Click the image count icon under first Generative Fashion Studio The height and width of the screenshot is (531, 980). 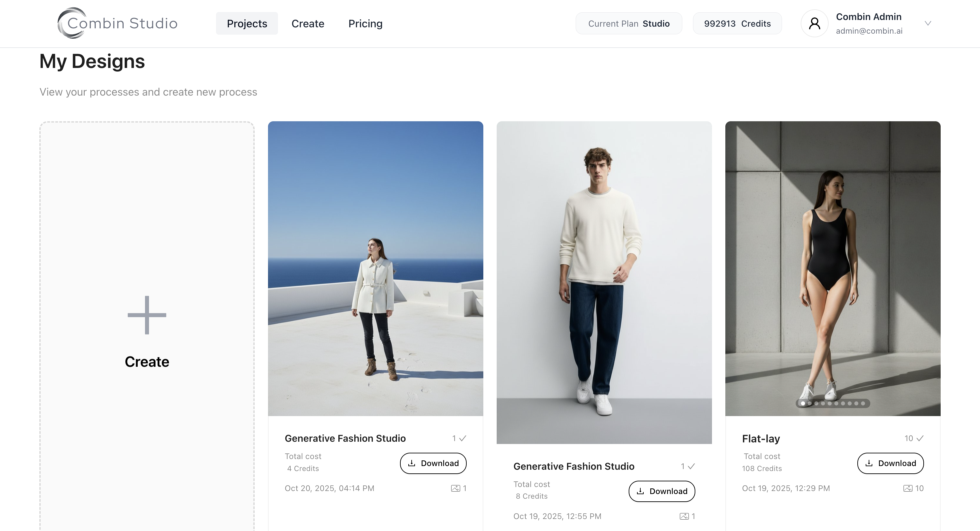[456, 488]
